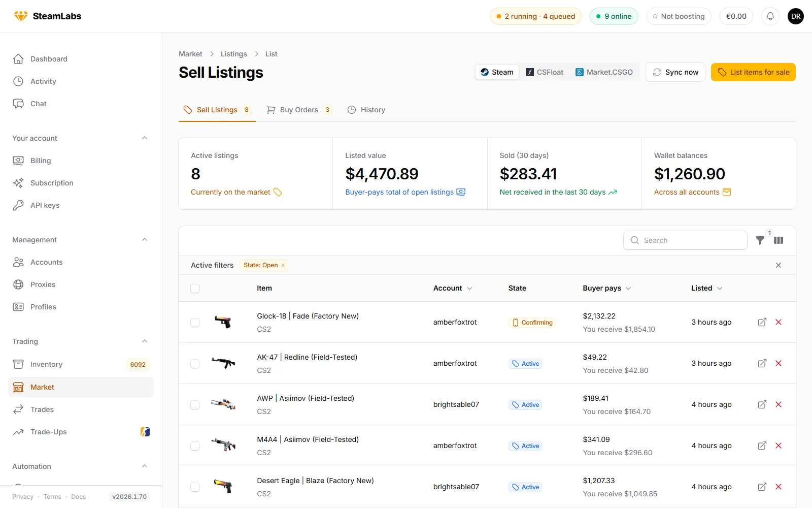Open Subscription page
The height and width of the screenshot is (508, 812).
pos(81,183)
